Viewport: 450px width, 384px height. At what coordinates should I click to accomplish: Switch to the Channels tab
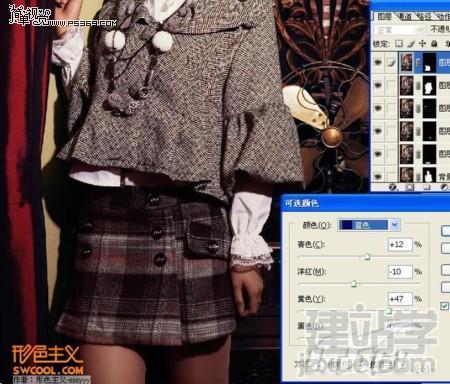tap(405, 16)
